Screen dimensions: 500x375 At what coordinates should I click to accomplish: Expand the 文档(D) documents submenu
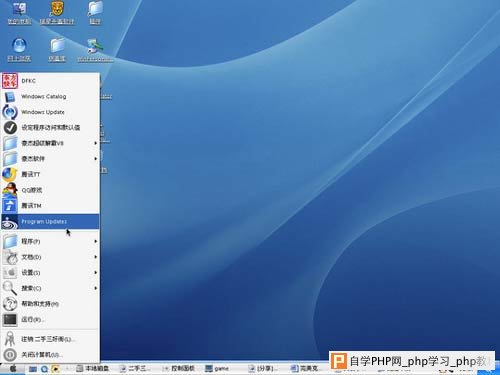click(x=50, y=257)
